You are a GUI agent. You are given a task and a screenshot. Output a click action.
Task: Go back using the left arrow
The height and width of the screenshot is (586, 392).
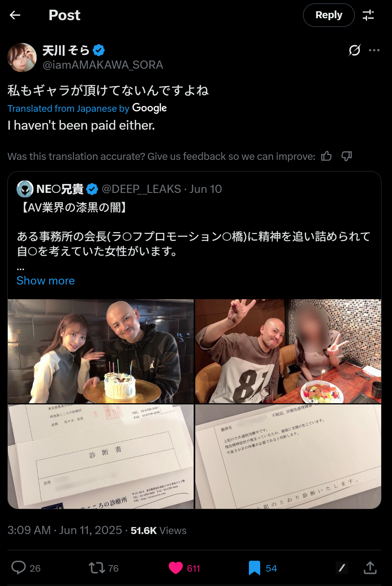15,15
